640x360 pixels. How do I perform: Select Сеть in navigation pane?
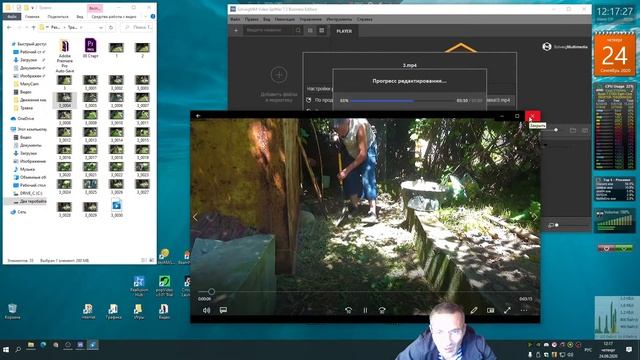18,212
